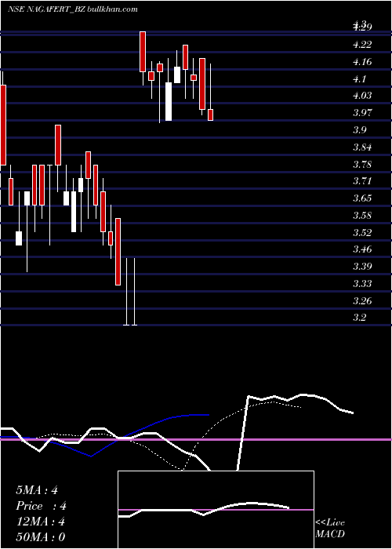Click the 3.84 price axis label

pyautogui.click(x=362, y=147)
